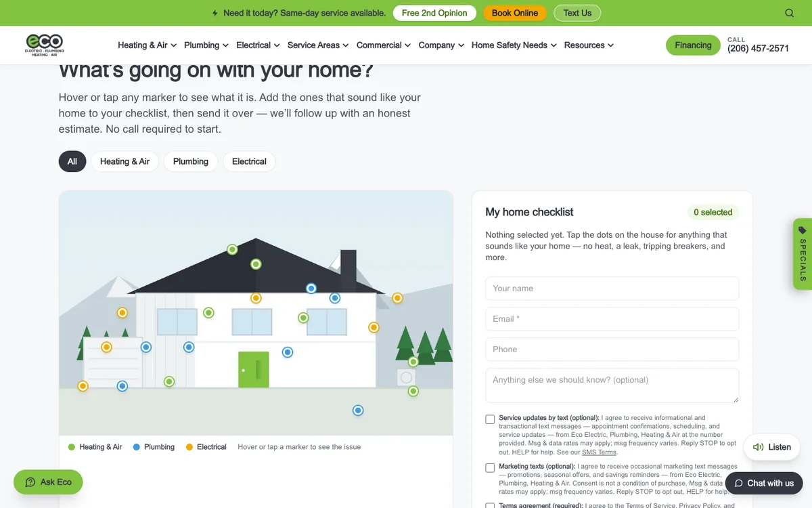Filter markers by Heating & Air pill
The height and width of the screenshot is (508, 812).
(x=125, y=161)
